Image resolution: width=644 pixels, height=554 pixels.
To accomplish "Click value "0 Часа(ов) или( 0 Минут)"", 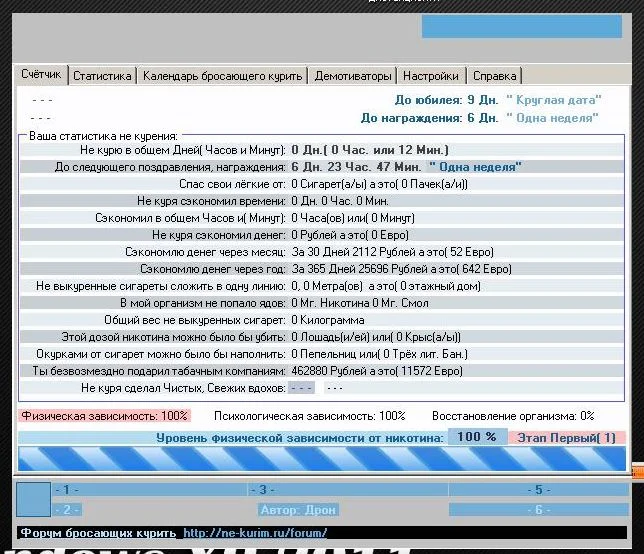I will 353,218.
